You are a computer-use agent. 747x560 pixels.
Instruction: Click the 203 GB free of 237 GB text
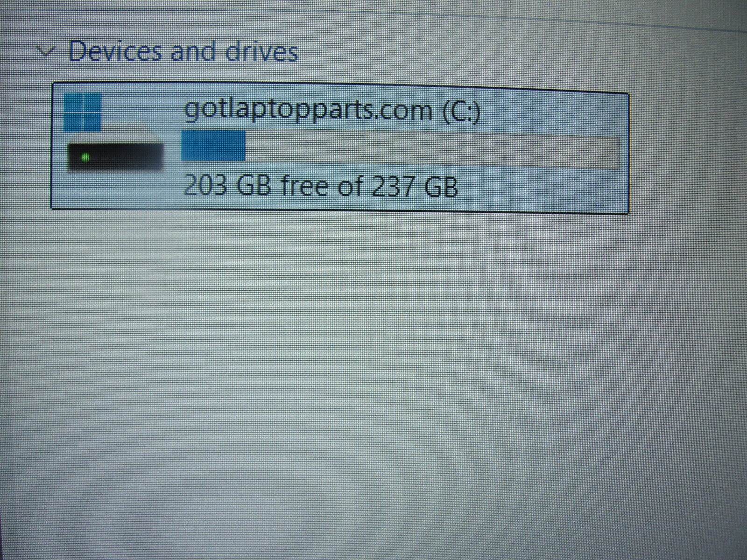coord(321,187)
